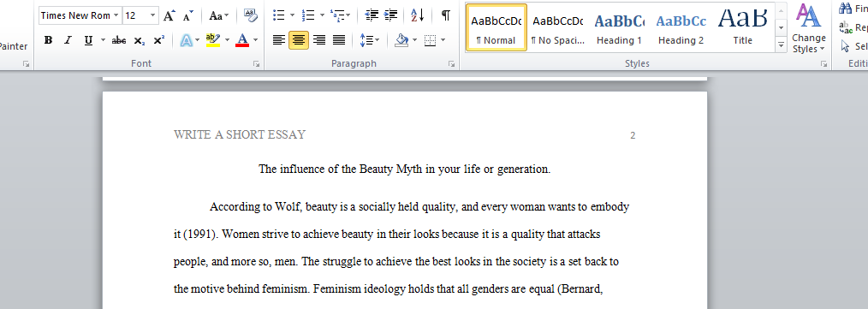Image resolution: width=868 pixels, height=309 pixels.
Task: Click header text WRITE A SHORT ESSAY
Action: click(240, 134)
